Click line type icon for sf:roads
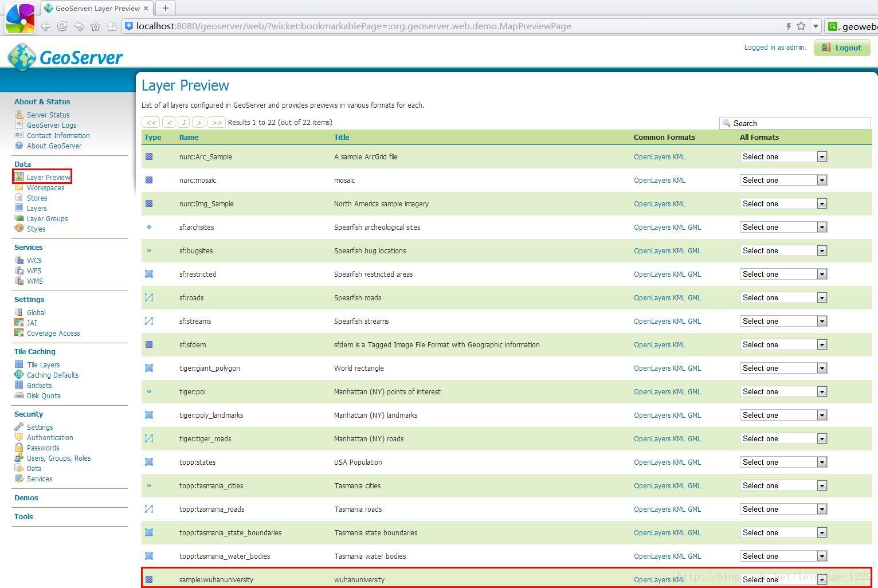Screen dimensions: 878x588 point(149,297)
